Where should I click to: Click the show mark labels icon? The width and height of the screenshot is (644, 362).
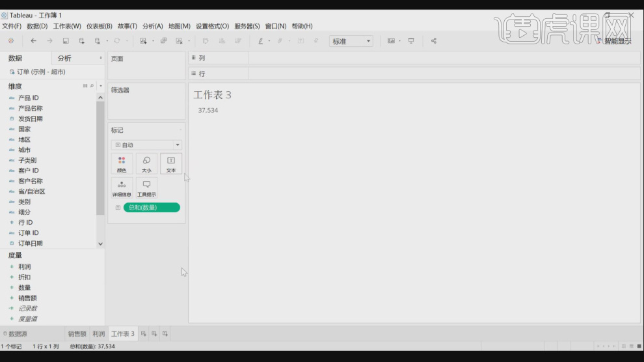(301, 40)
